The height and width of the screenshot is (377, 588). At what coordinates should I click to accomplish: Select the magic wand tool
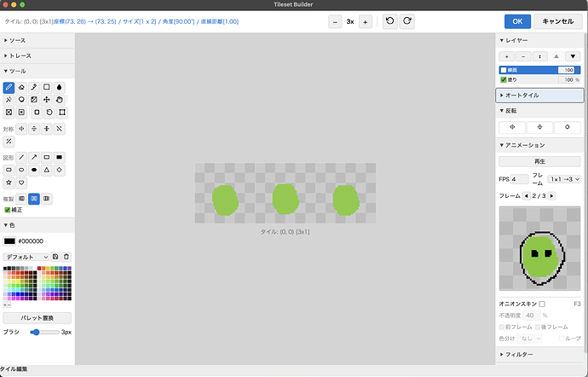pyautogui.click(x=9, y=100)
